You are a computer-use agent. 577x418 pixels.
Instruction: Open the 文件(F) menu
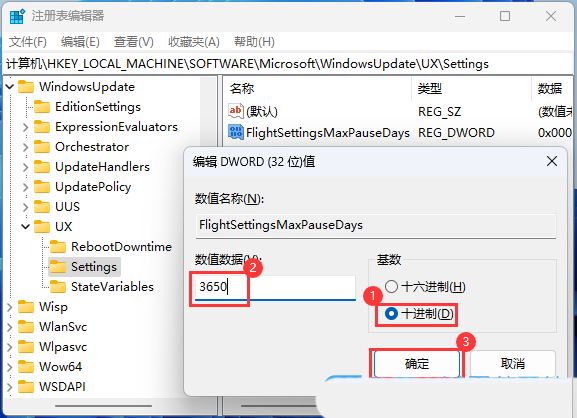pyautogui.click(x=28, y=42)
